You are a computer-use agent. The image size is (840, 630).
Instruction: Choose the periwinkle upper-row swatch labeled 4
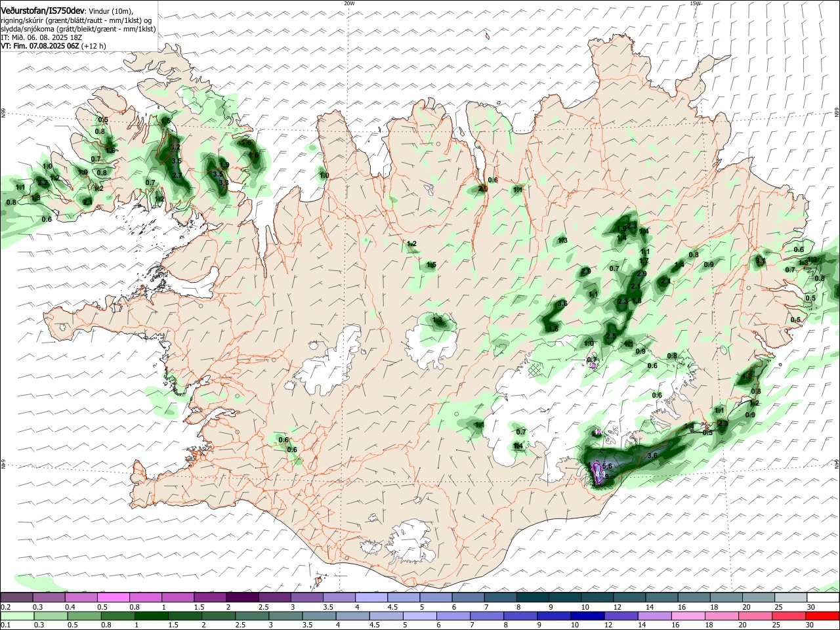pyautogui.click(x=371, y=598)
